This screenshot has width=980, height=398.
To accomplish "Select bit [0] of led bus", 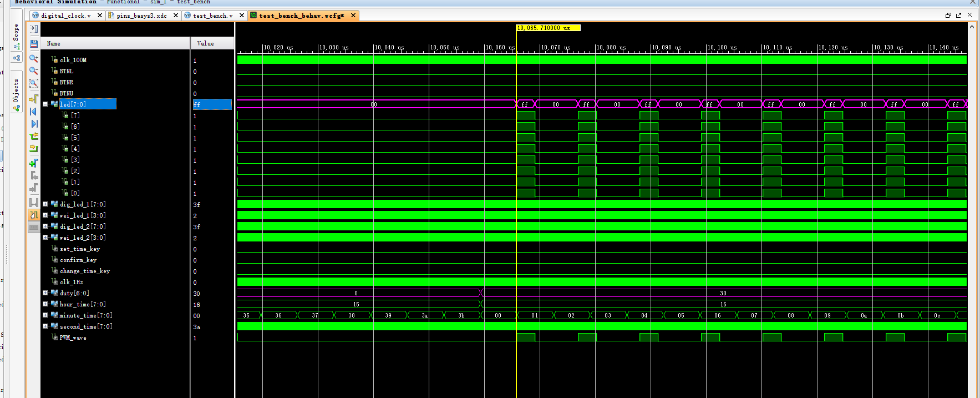I will point(75,193).
